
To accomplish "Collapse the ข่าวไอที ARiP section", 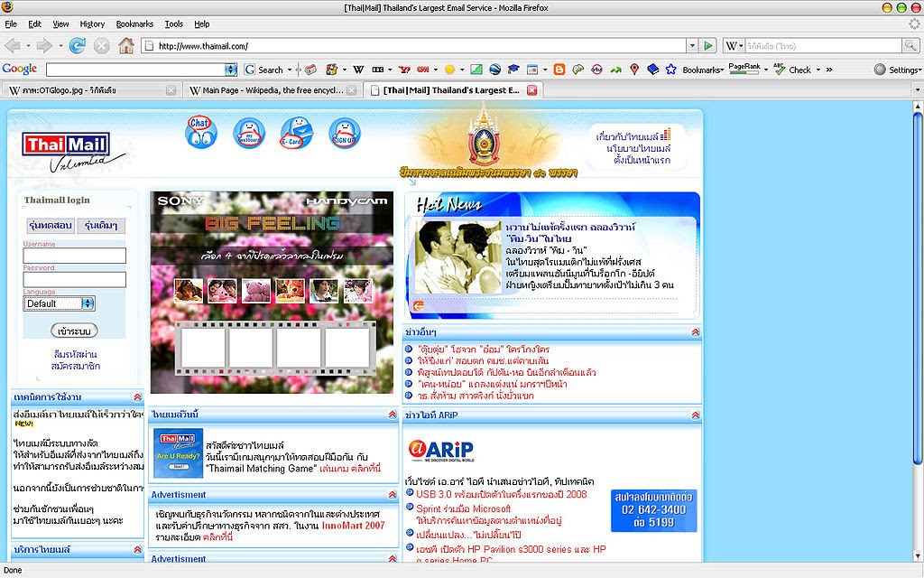I will pos(696,415).
